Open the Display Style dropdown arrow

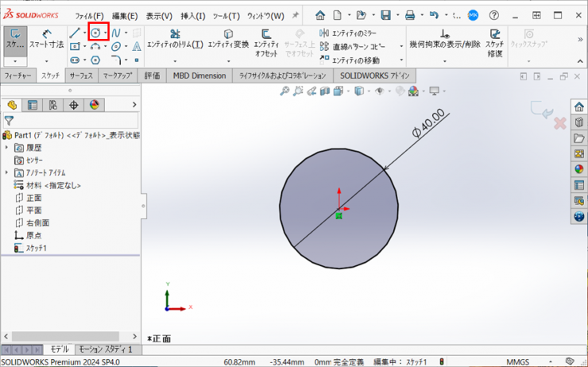click(x=369, y=91)
